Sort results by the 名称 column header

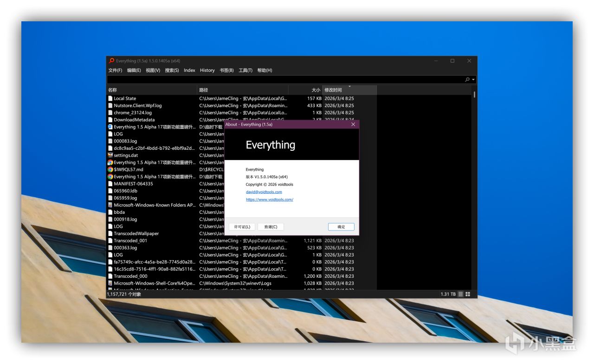coord(152,90)
